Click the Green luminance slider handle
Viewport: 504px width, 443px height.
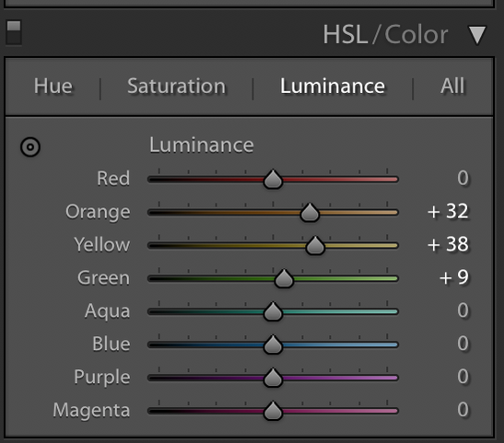coord(284,278)
